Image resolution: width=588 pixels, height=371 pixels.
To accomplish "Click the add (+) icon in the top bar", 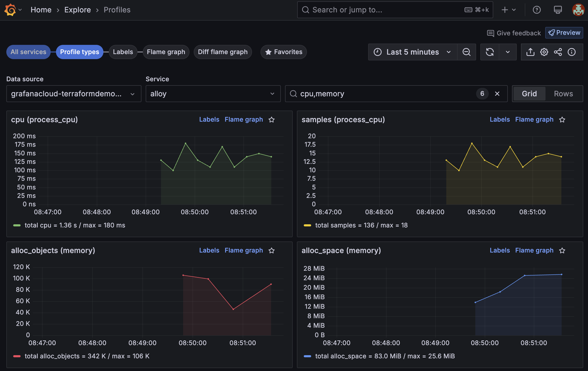I will point(505,10).
